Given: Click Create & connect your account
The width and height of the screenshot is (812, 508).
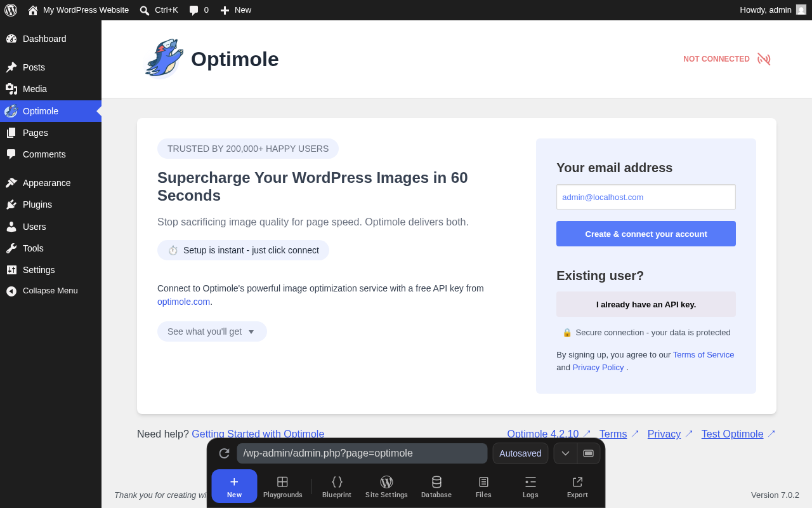Looking at the screenshot, I should (646, 234).
